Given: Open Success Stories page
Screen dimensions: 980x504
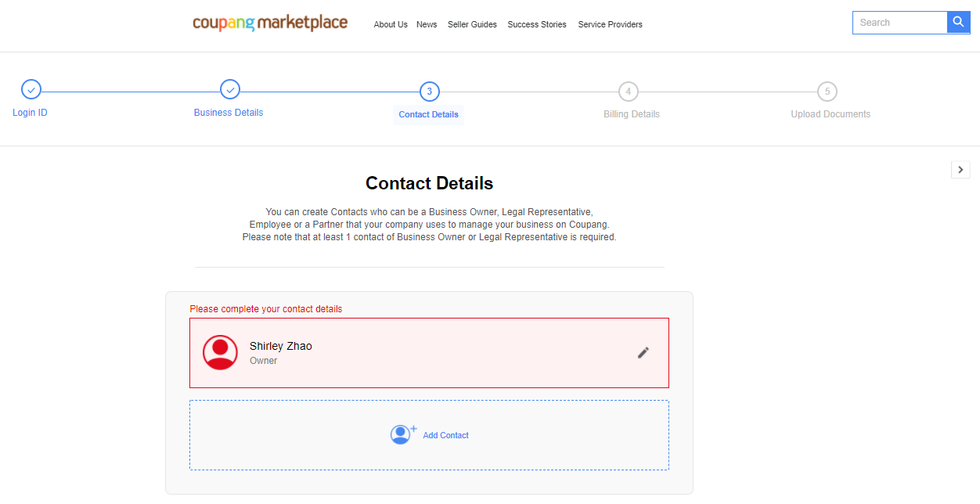Looking at the screenshot, I should pyautogui.click(x=537, y=24).
